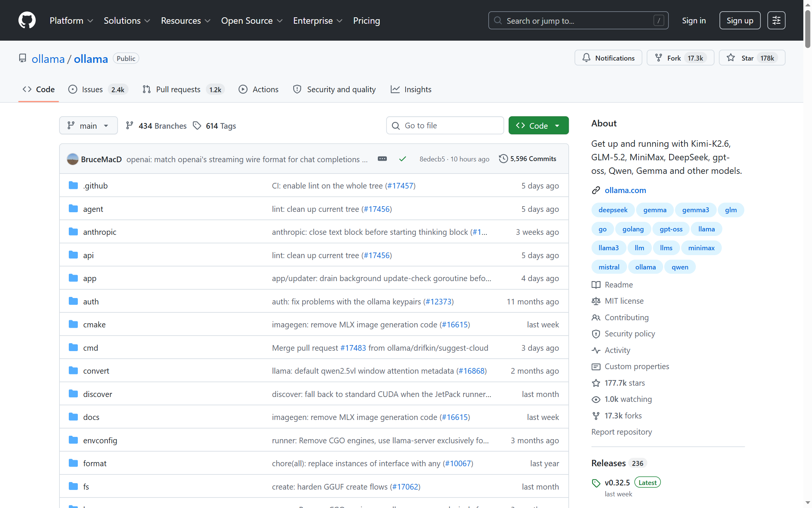Click the green commit status checkmark
This screenshot has height=508, width=812.
click(x=403, y=159)
